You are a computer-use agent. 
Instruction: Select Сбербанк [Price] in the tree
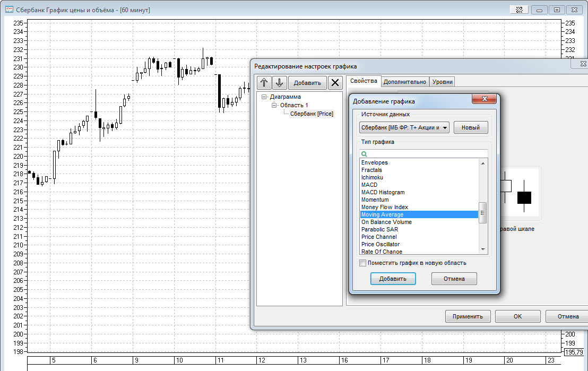point(312,114)
